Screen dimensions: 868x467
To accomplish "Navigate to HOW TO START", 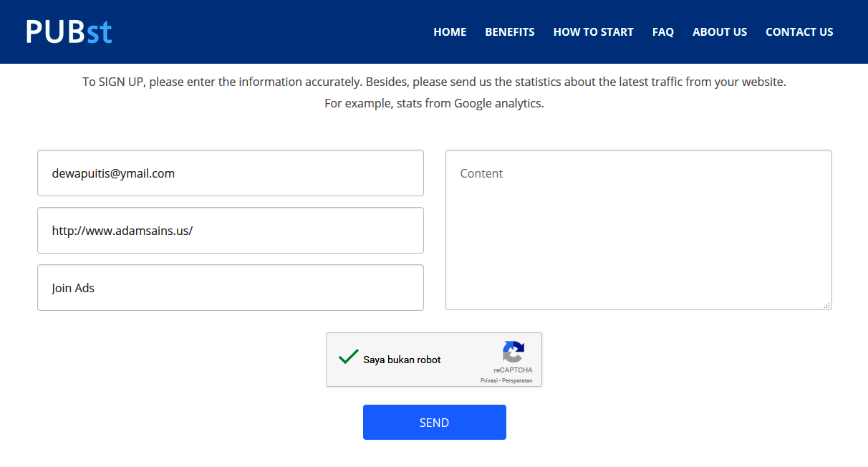I will (593, 32).
